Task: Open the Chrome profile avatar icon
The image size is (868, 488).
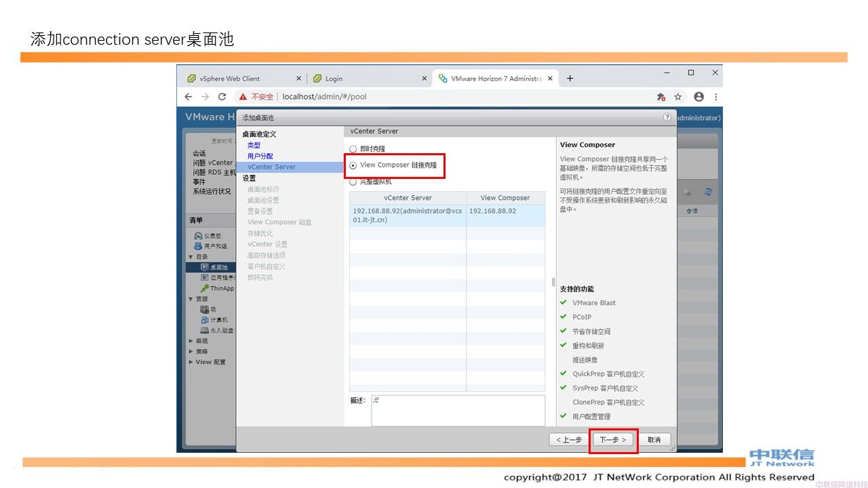Action: coord(699,97)
